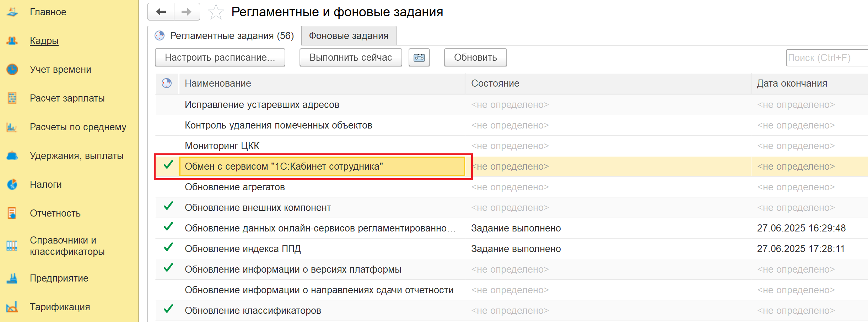Image resolution: width=868 pixels, height=322 pixels.
Task: Click the Учет времени clock icon
Action: (12, 70)
